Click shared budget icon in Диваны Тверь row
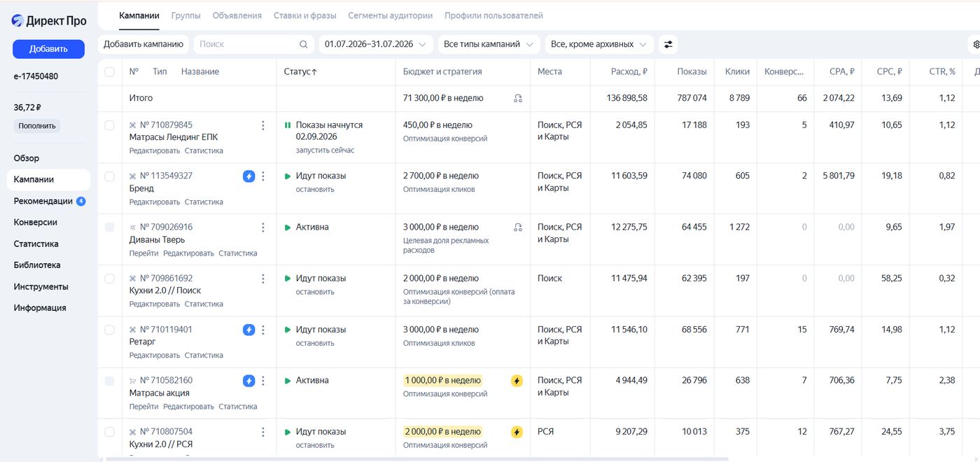The height and width of the screenshot is (462, 980). [518, 227]
